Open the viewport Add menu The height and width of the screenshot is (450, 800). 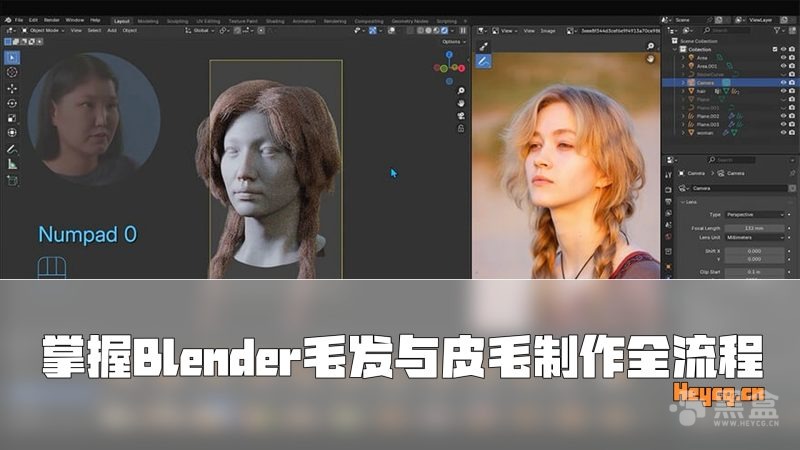click(112, 31)
